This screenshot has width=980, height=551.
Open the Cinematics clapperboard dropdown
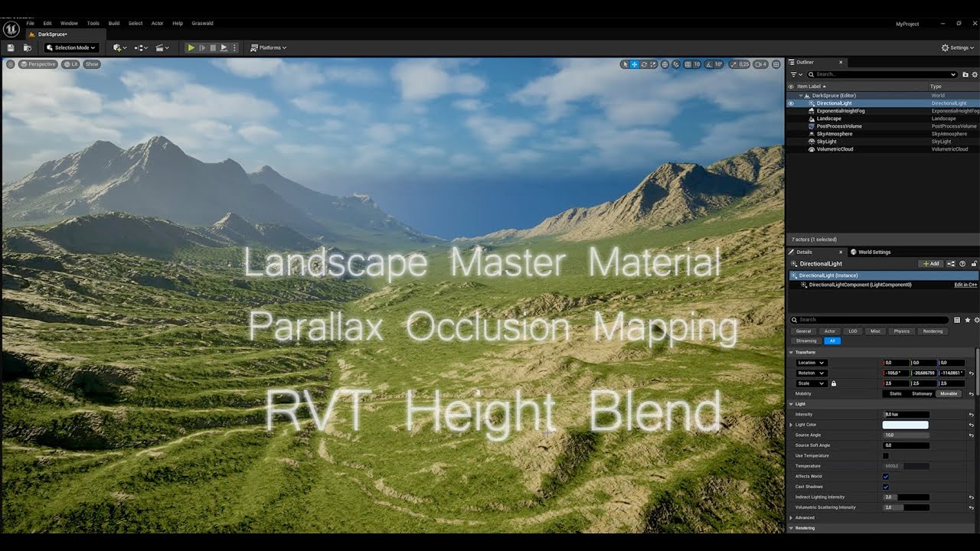(x=162, y=47)
